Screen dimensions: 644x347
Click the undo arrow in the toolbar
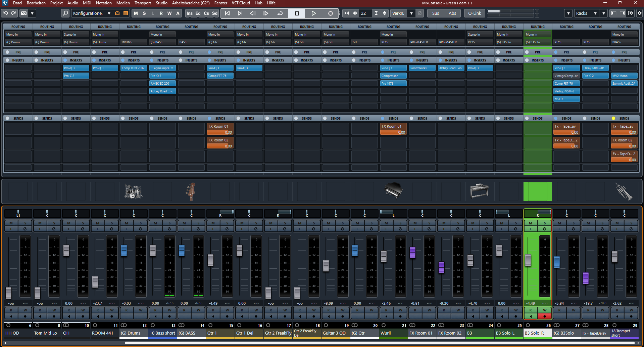click(x=5, y=13)
